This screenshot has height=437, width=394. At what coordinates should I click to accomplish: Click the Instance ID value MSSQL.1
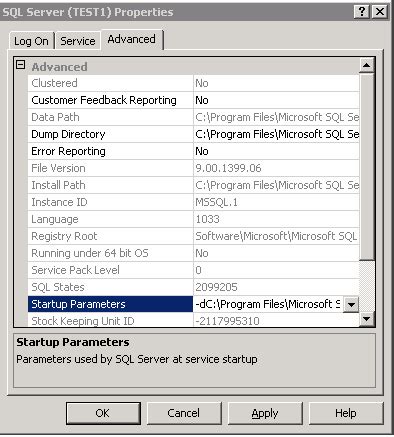[x=276, y=202]
